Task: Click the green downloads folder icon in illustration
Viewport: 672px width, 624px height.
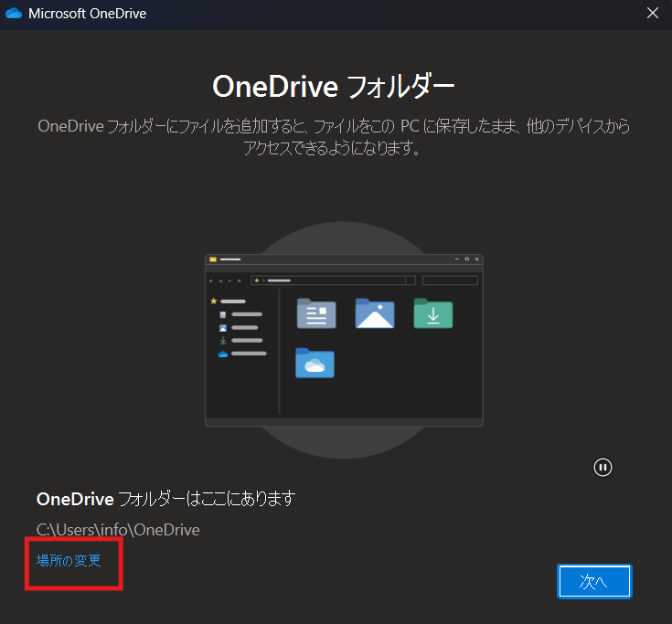Action: 433,313
